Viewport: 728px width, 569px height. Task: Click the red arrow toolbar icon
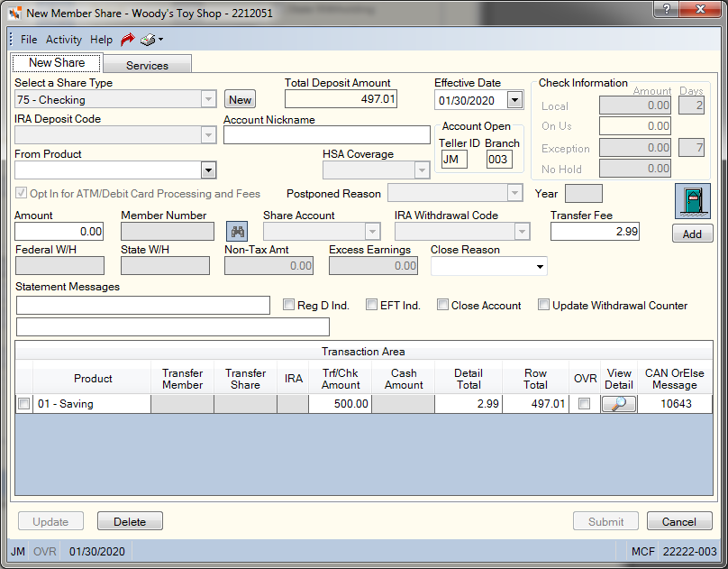pos(128,40)
